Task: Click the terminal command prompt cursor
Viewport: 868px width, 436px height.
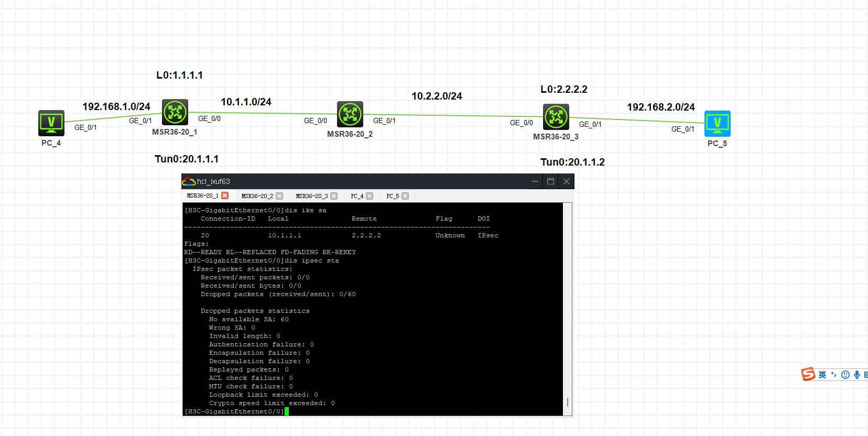Action: (x=287, y=411)
